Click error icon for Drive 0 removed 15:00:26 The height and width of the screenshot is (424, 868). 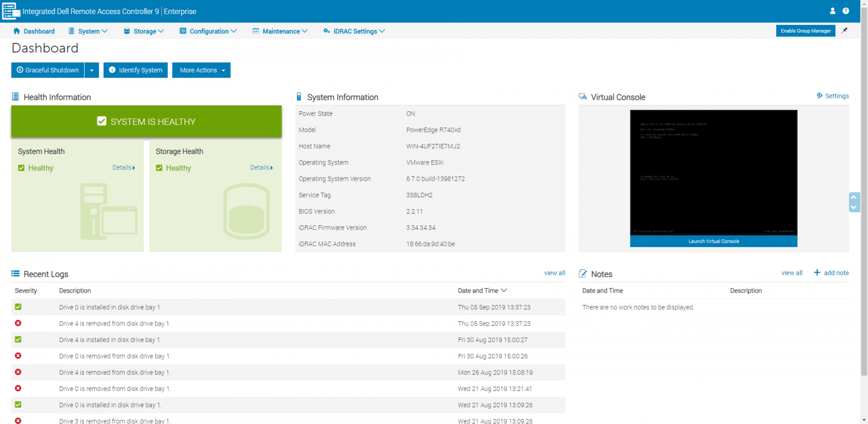(x=18, y=356)
